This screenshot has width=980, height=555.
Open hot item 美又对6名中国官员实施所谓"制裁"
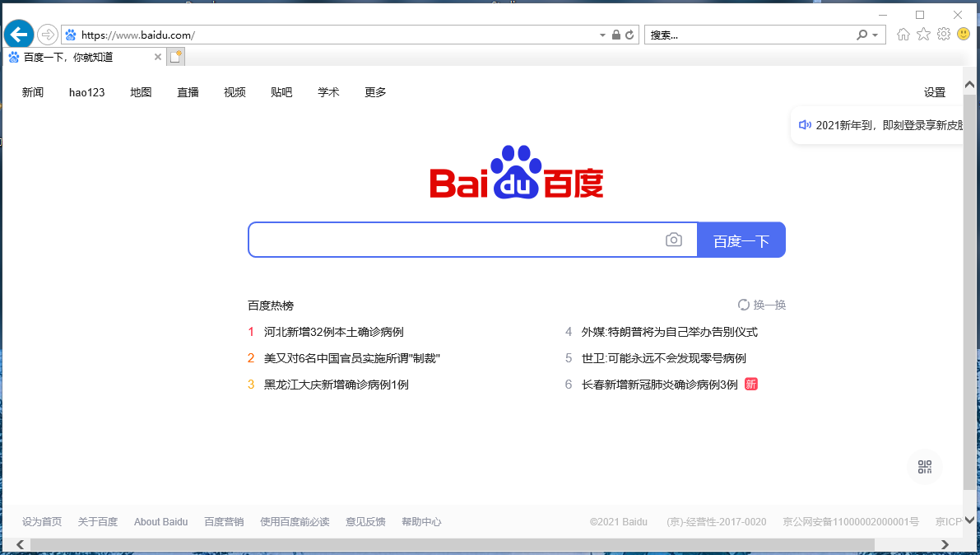[352, 358]
